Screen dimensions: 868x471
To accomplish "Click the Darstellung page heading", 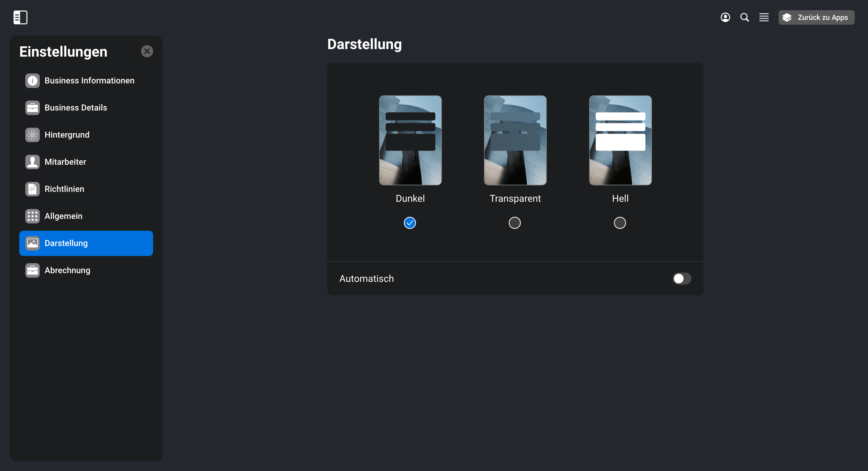I will 364,44.
